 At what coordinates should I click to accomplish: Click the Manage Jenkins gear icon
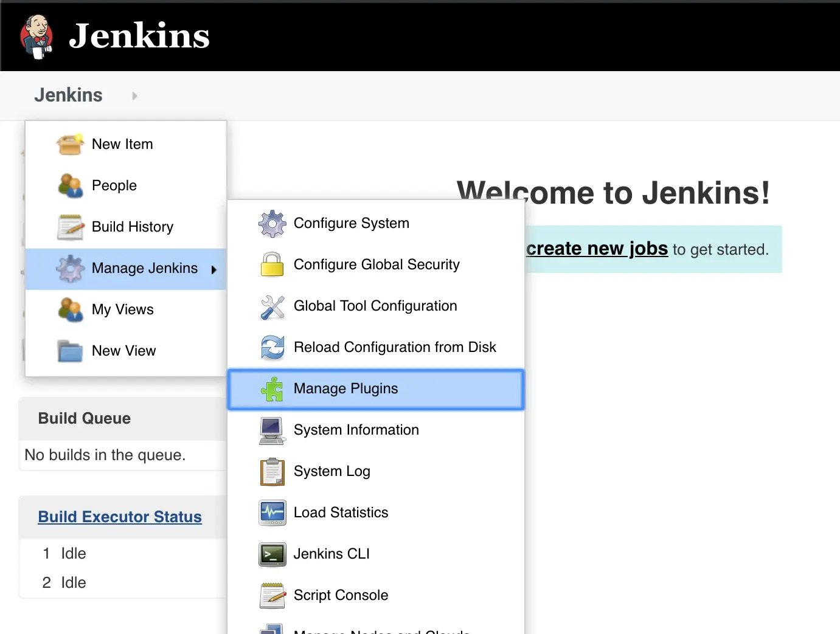coord(70,269)
